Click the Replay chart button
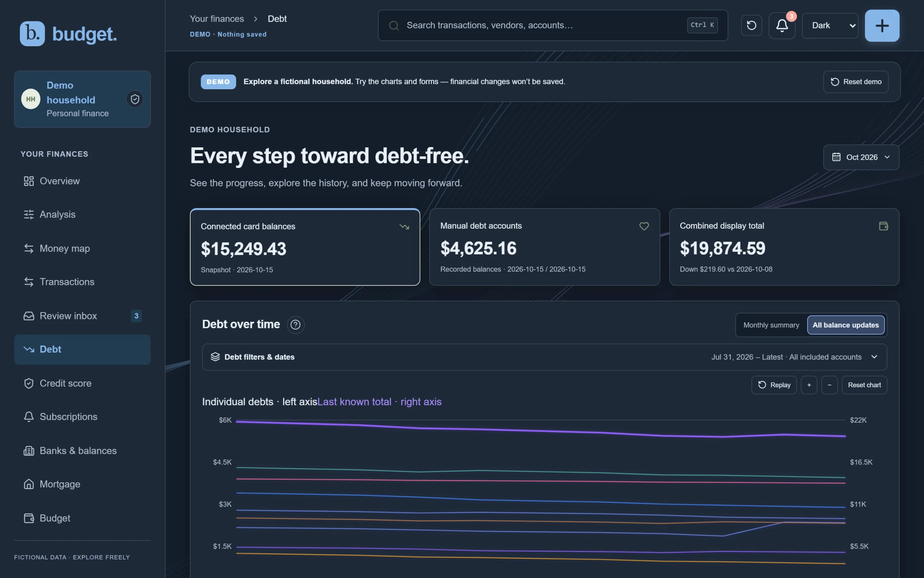Viewport: 924px width, 578px height. 774,385
